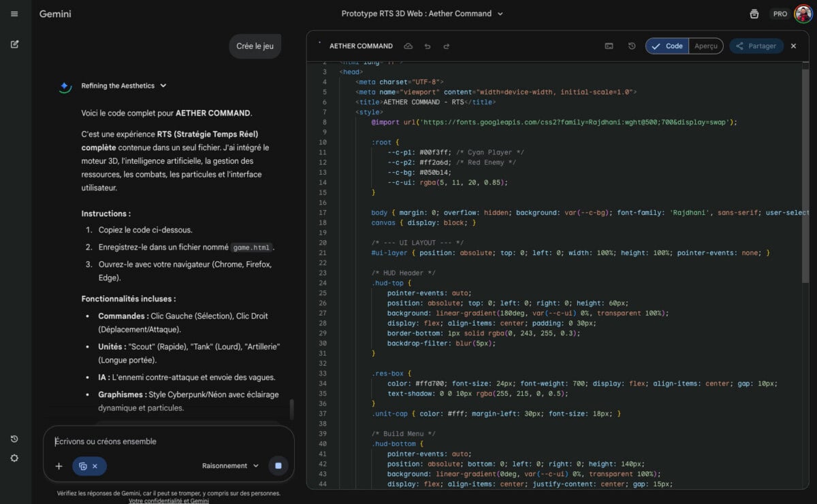Stop the response generation

278,466
